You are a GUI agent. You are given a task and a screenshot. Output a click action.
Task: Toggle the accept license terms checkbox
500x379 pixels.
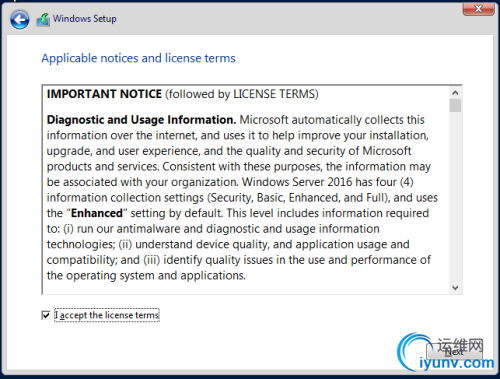tap(46, 315)
